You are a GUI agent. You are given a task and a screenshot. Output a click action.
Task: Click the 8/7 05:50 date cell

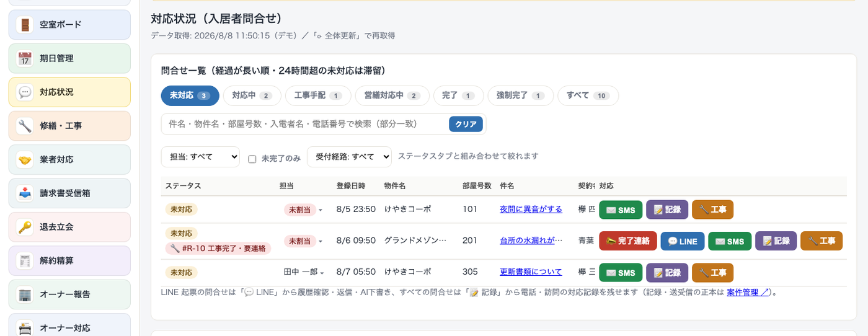point(356,272)
